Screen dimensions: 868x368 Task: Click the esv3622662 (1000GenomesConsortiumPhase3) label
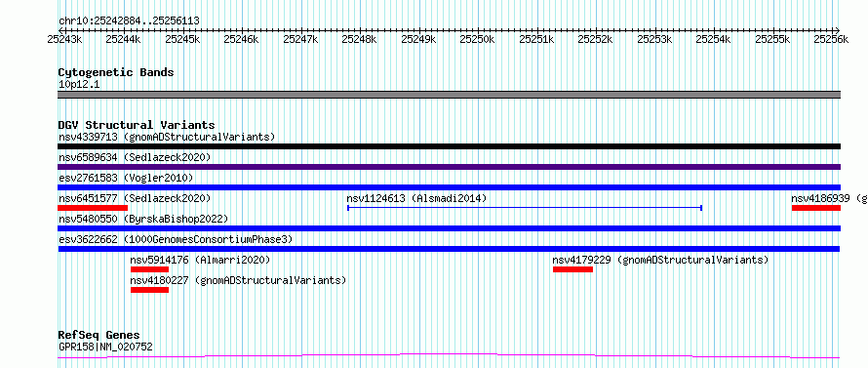tap(176, 239)
